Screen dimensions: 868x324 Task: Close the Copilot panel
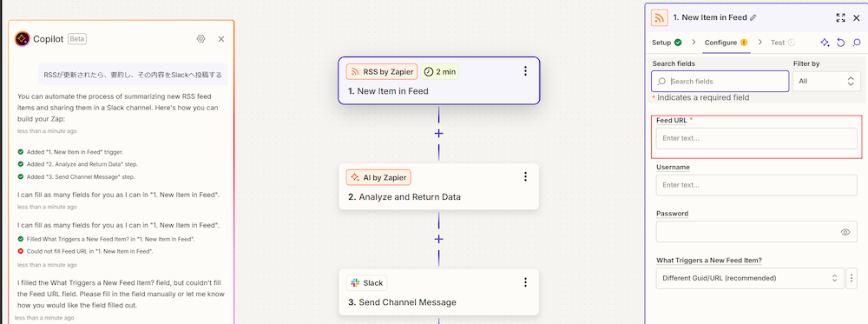(220, 39)
